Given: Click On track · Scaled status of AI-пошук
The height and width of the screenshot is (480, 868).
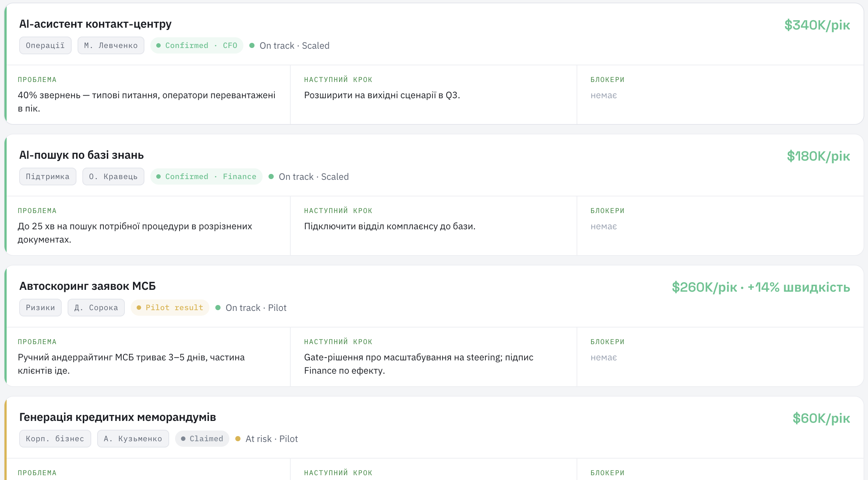Looking at the screenshot, I should pos(309,176).
